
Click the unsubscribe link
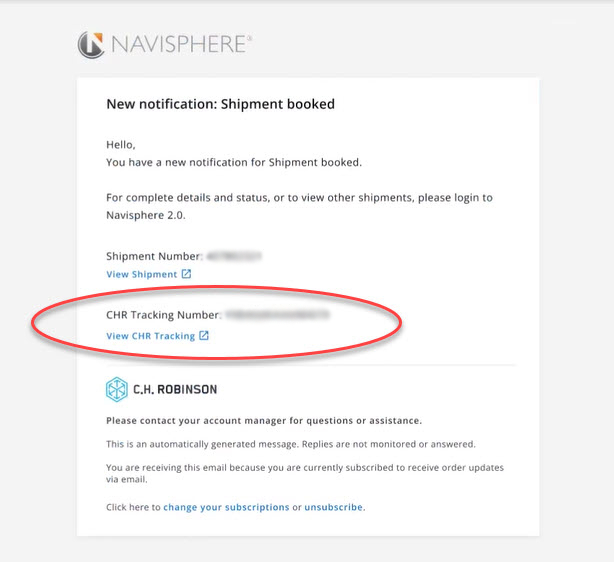(334, 507)
